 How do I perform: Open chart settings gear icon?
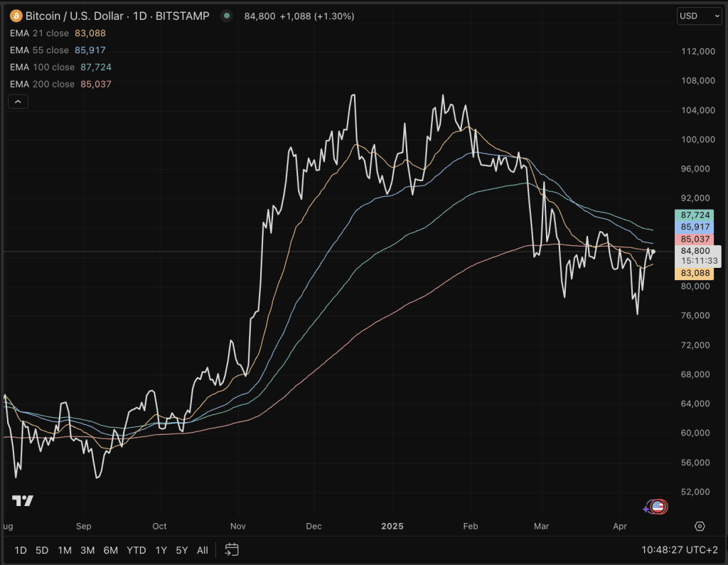point(700,526)
